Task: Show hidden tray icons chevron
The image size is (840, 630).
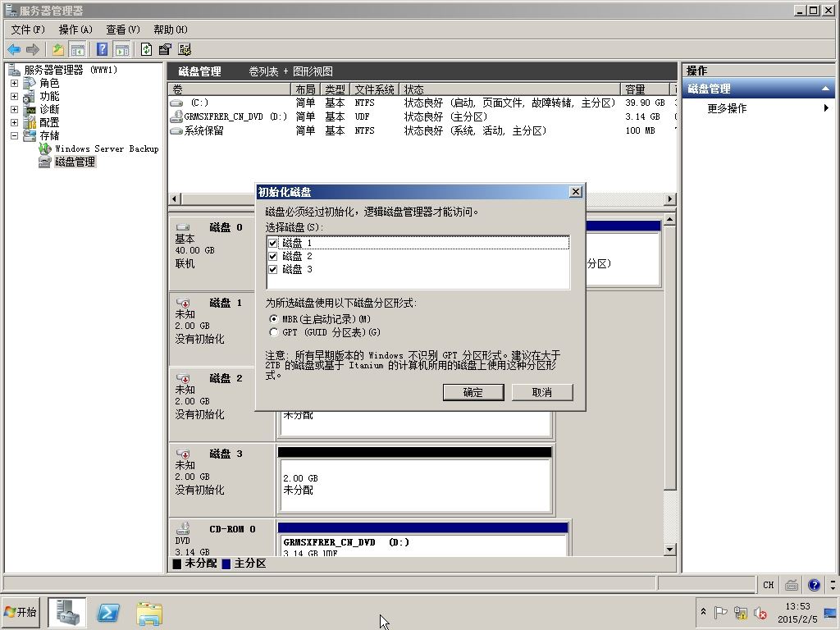Action: [703, 612]
